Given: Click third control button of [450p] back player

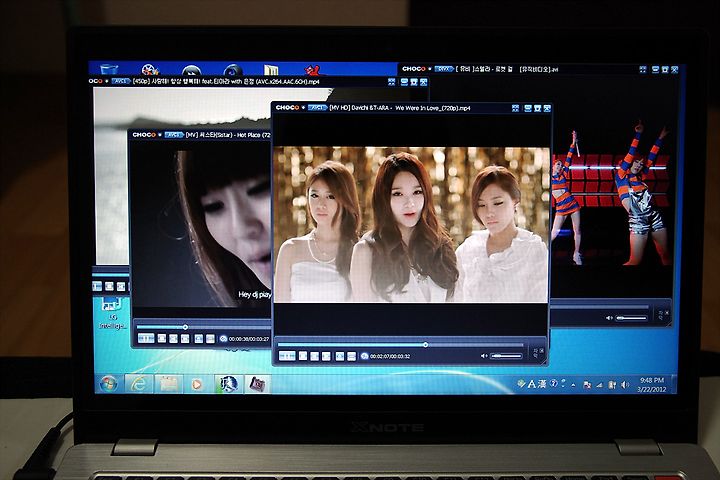Looking at the screenshot, I should pos(121,286).
